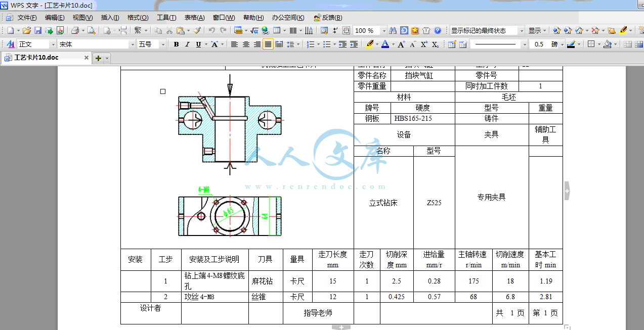644x330 pixels.
Task: Increase the paragraph indent
Action: pos(354,44)
